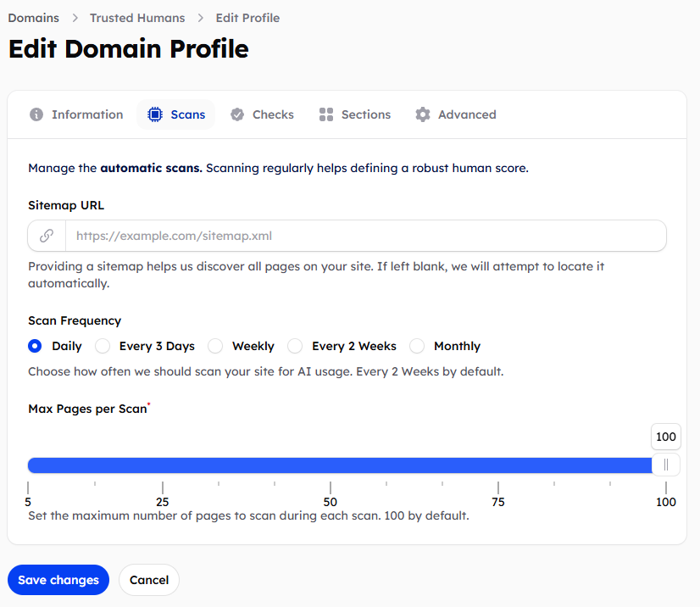The image size is (700, 607).
Task: Select Monthly scan frequency
Action: (417, 346)
